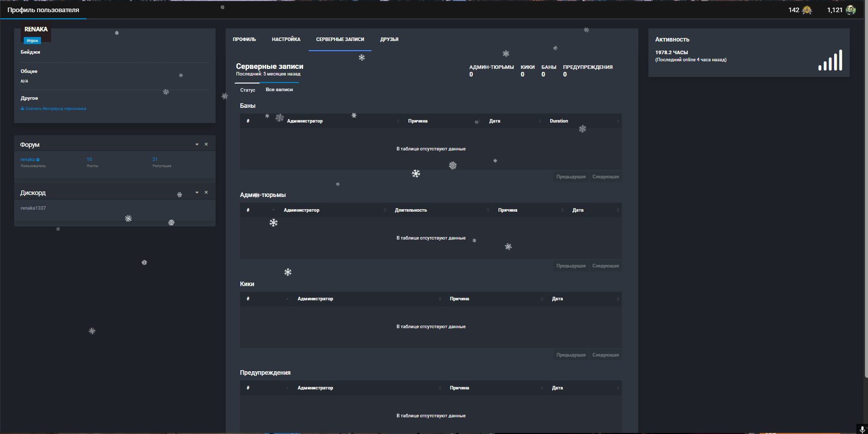
Task: Click Следующая under the Баны table
Action: (605, 177)
